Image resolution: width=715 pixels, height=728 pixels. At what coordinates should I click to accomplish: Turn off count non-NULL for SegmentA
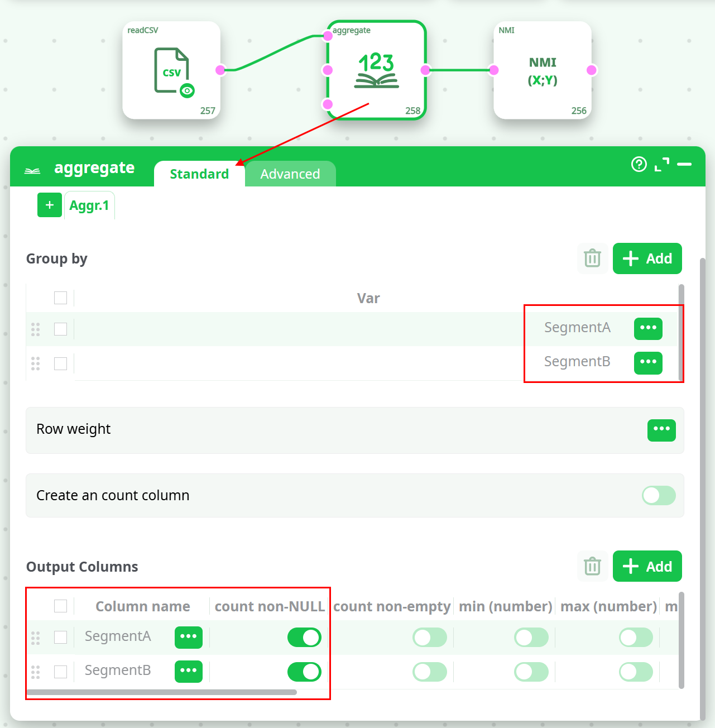pos(304,637)
